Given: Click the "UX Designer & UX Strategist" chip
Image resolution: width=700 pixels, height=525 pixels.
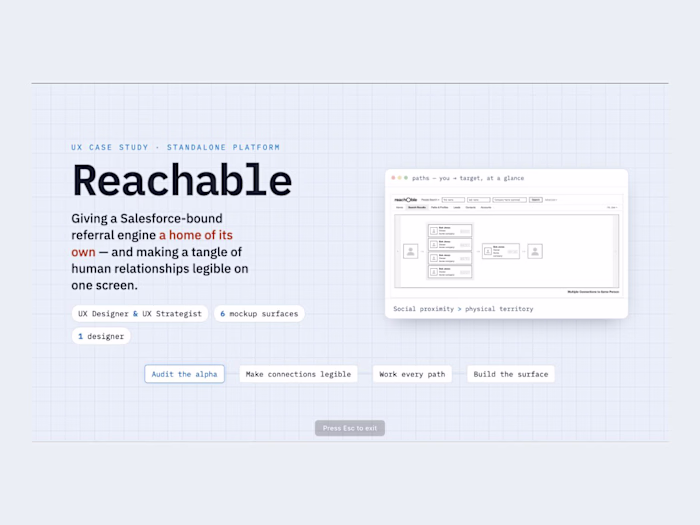Looking at the screenshot, I should tap(140, 314).
